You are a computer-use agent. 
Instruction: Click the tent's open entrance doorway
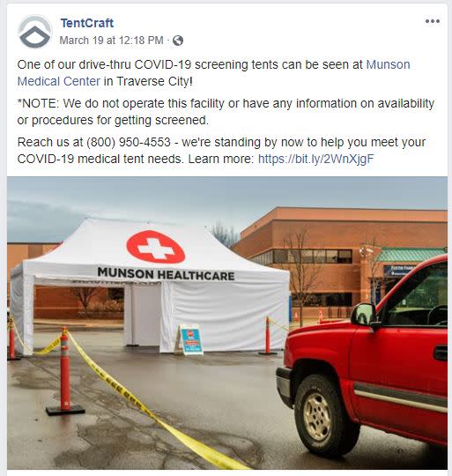click(x=144, y=316)
